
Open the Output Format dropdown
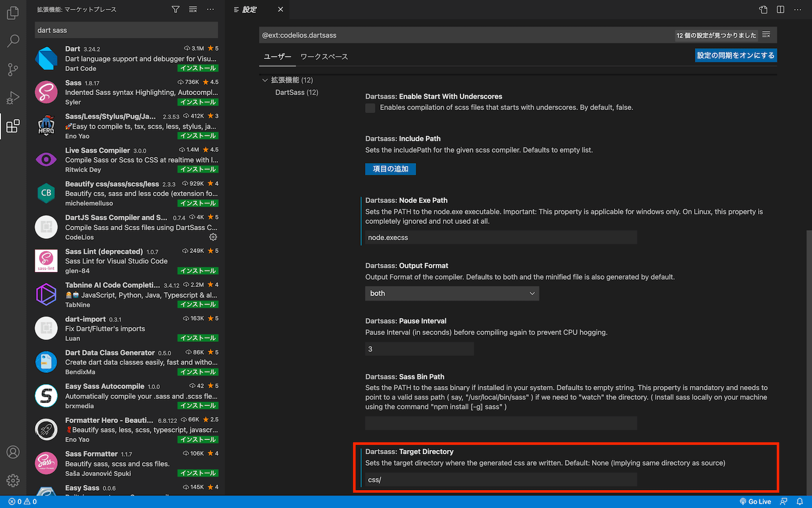tap(452, 293)
